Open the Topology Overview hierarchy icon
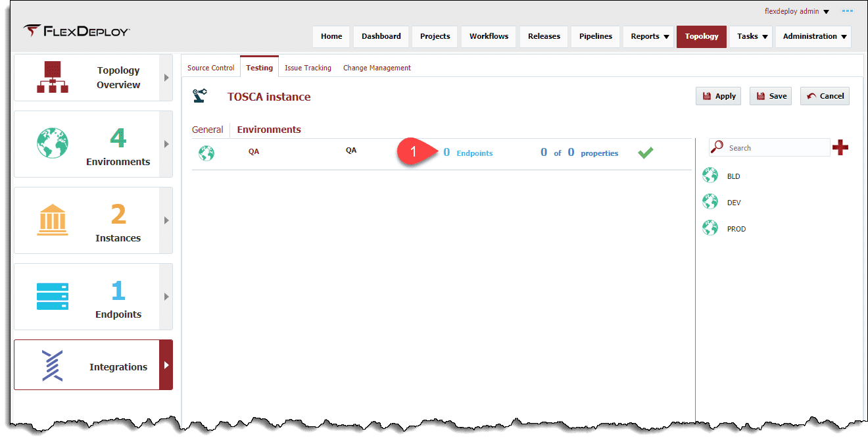This screenshot has height=446, width=868. [x=53, y=77]
